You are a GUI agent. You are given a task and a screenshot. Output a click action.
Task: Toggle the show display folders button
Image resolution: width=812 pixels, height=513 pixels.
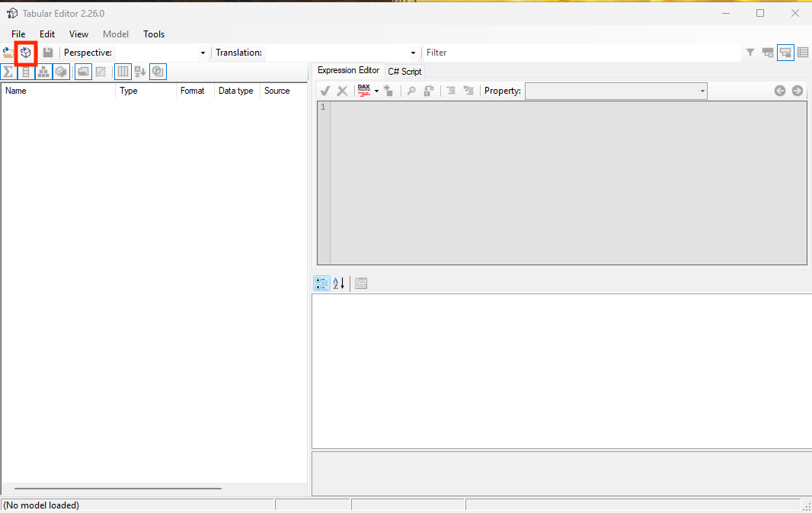point(83,72)
